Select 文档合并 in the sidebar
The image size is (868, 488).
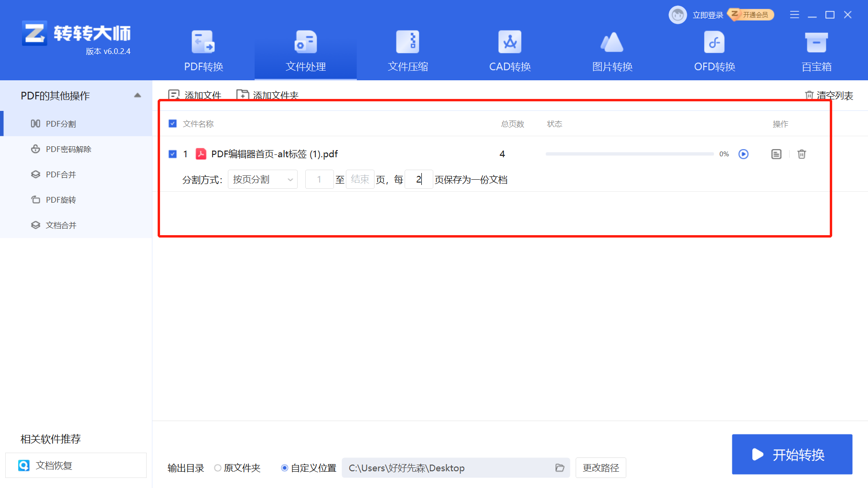click(76, 225)
